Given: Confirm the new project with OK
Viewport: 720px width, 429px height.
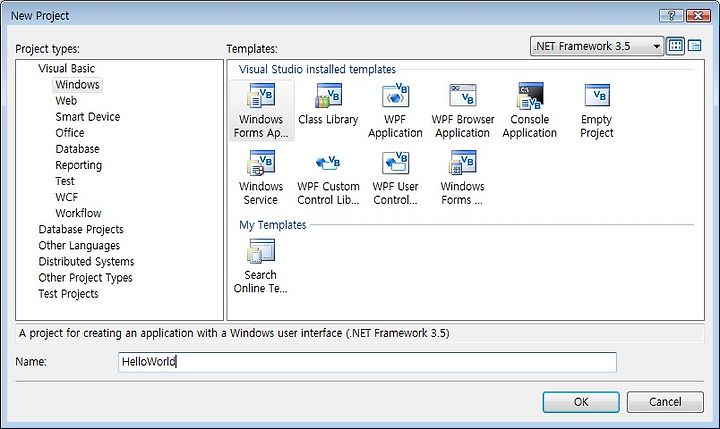Looking at the screenshot, I should pyautogui.click(x=581, y=402).
